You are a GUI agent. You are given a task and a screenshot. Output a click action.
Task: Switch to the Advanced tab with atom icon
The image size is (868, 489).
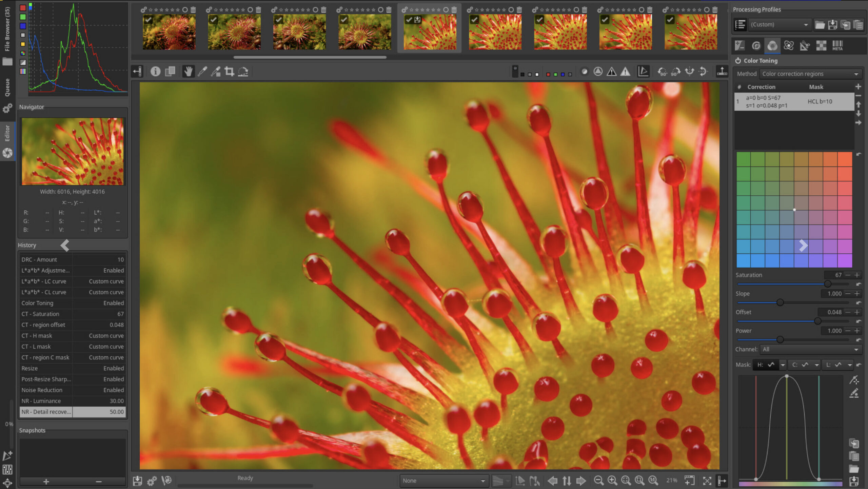point(788,45)
